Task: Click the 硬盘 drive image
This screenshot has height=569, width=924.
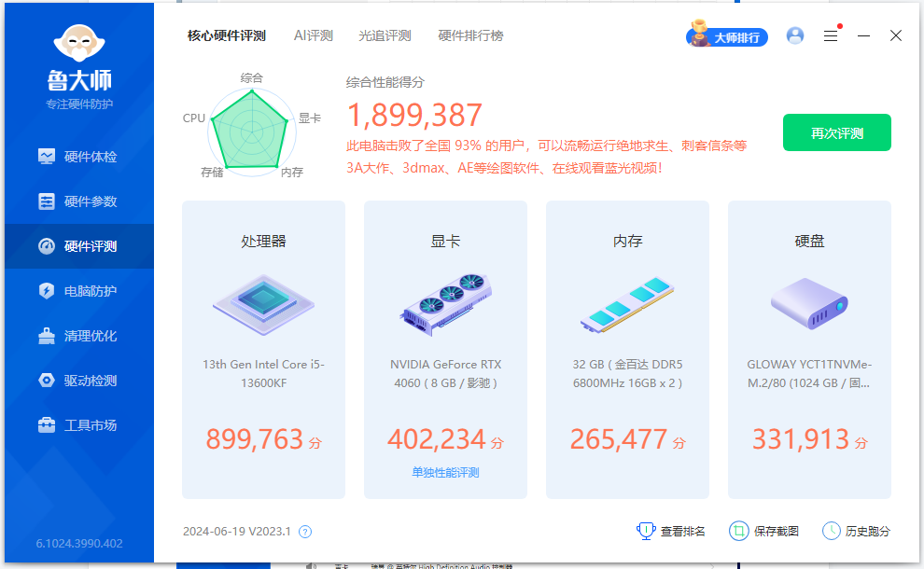Action: (x=810, y=304)
